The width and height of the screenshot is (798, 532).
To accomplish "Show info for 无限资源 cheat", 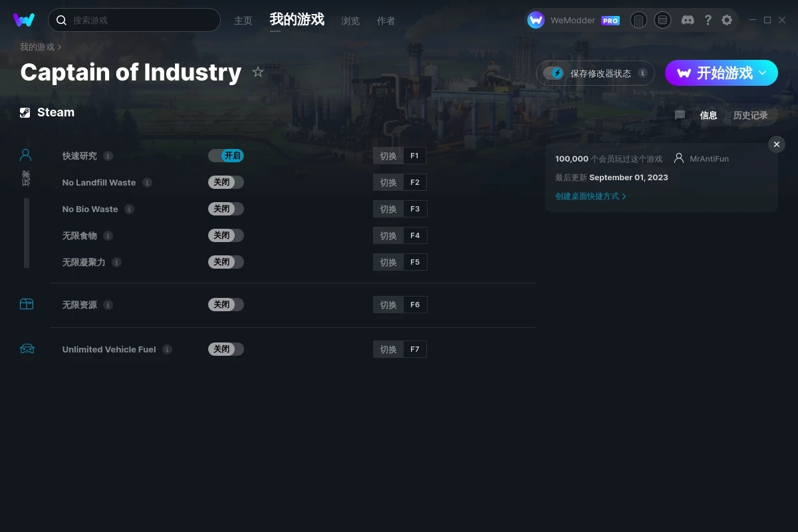I will click(x=108, y=305).
